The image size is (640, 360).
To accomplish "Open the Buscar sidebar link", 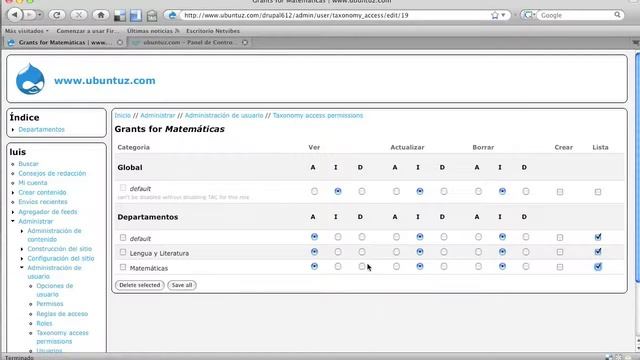I will tap(28, 164).
